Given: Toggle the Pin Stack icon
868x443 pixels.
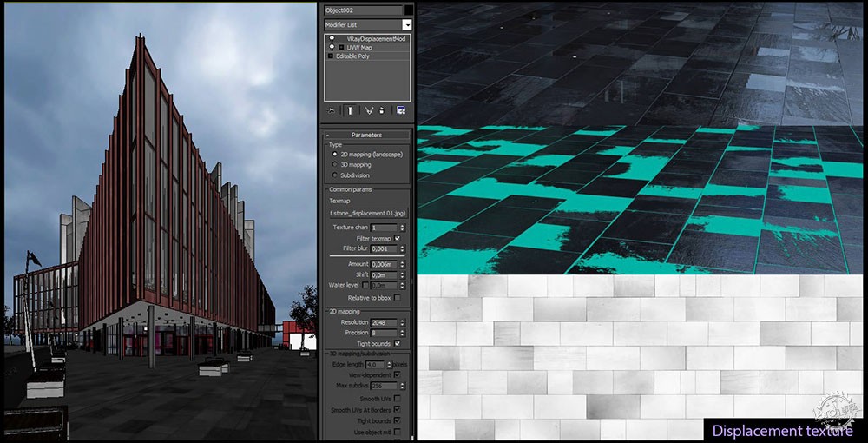Looking at the screenshot, I should [x=331, y=110].
